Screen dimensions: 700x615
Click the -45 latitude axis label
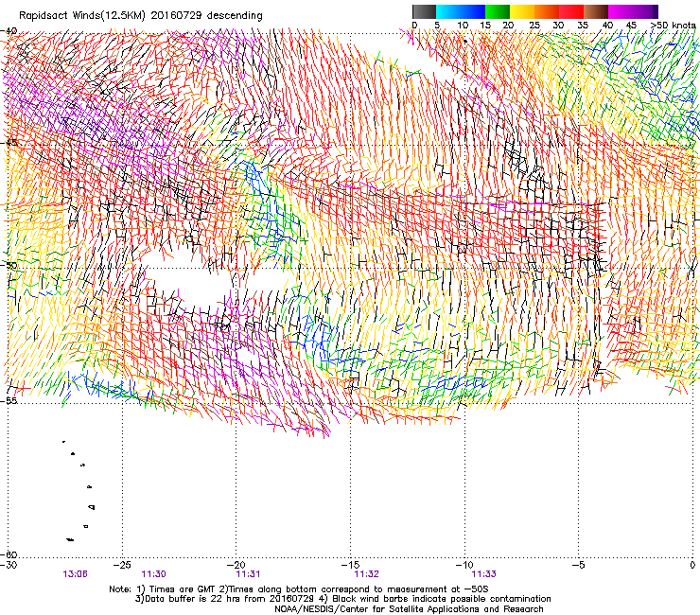pos(9,143)
